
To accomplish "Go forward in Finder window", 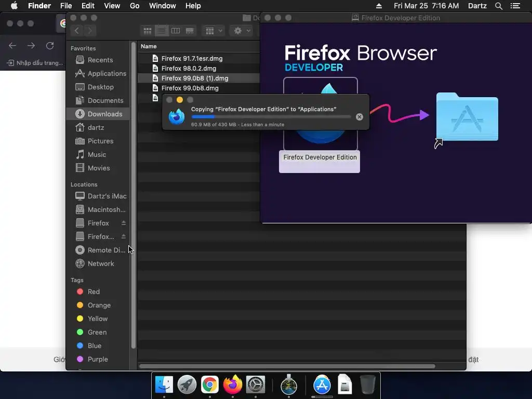I will 90,31.
